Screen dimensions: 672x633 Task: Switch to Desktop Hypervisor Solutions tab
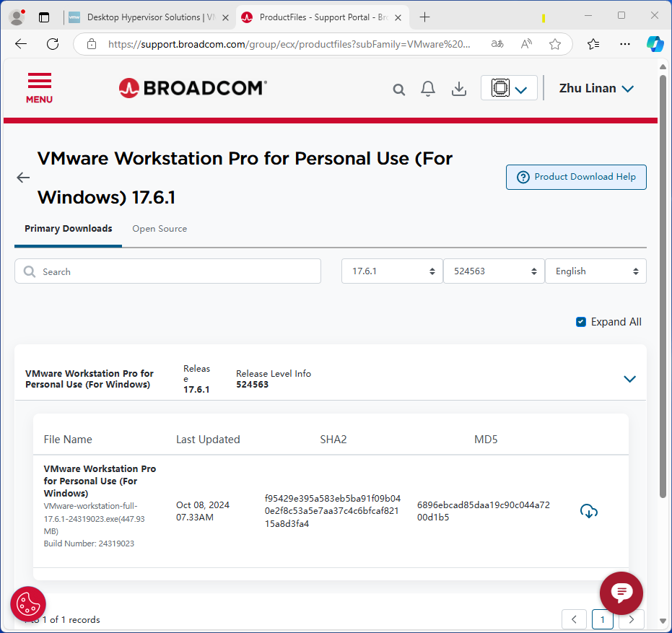[x=150, y=17]
